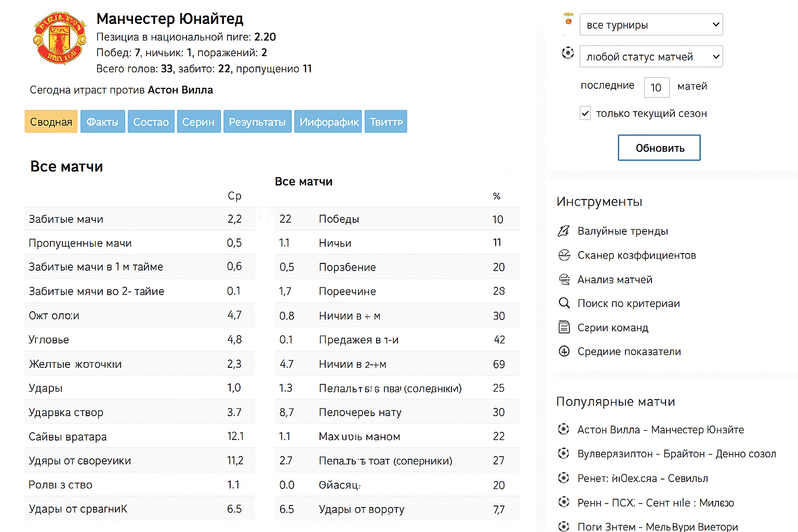Click the Серии команд list icon

[x=564, y=327]
